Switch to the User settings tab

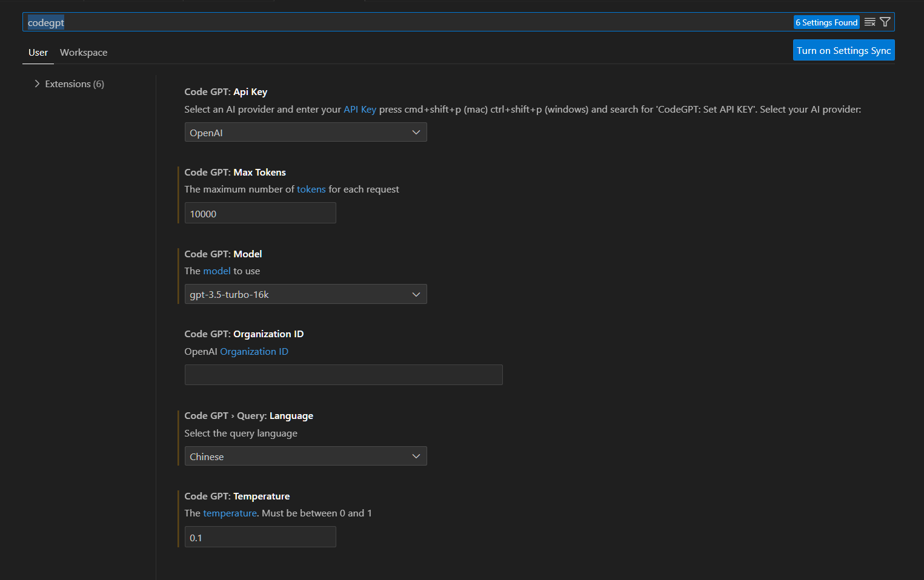tap(38, 53)
